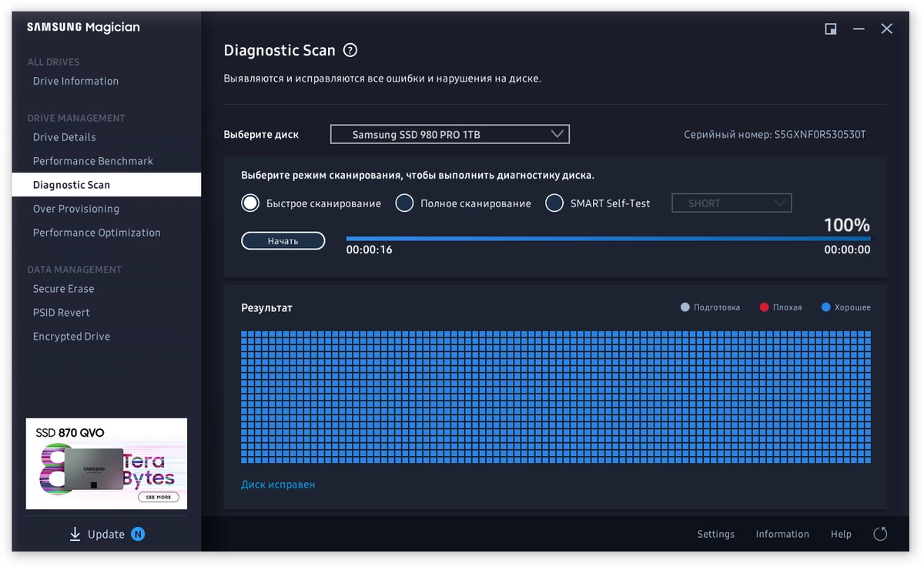Click the Samsung Magician logo
Image resolution: width=924 pixels, height=567 pixels.
coord(83,28)
